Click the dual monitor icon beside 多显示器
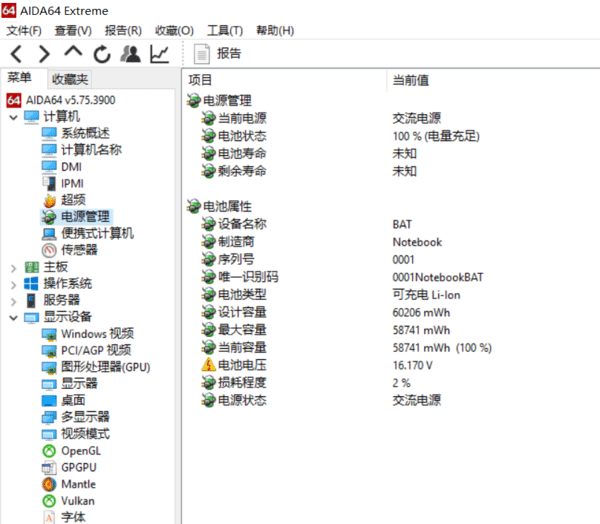The height and width of the screenshot is (524, 600). tap(49, 417)
